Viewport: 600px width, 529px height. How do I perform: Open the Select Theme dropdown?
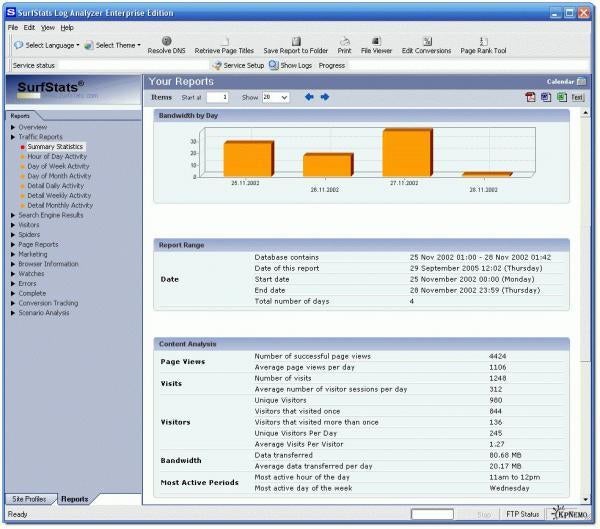(x=139, y=45)
